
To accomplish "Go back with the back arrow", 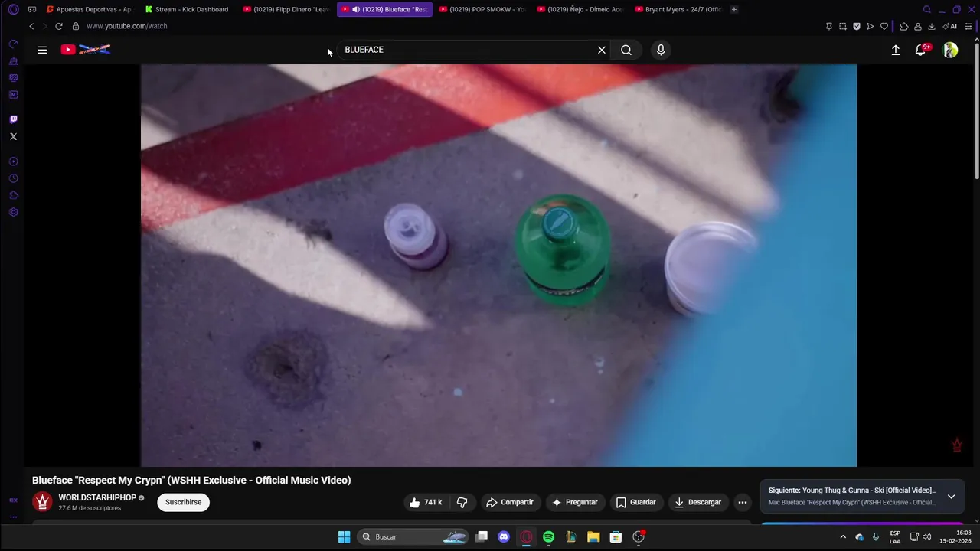I will (x=31, y=26).
